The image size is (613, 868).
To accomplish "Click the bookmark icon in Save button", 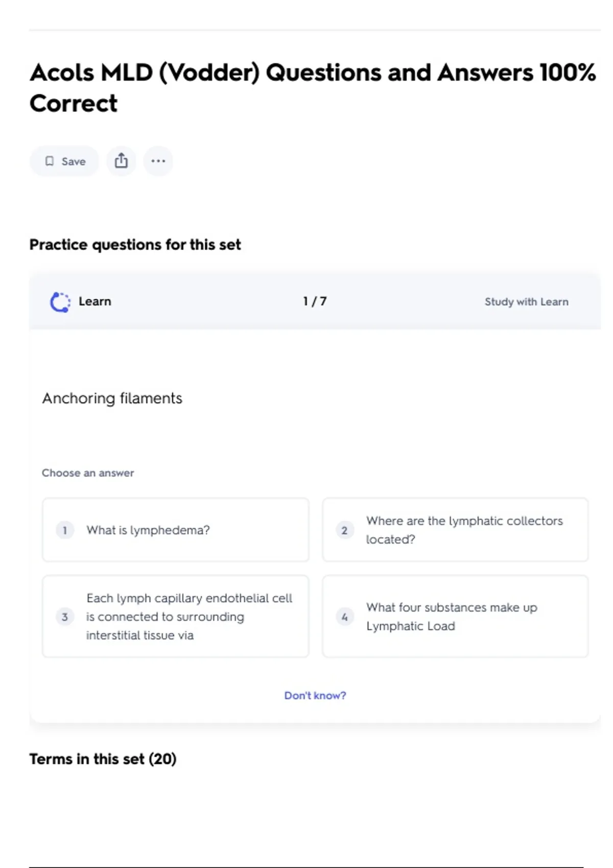I will pos(50,161).
